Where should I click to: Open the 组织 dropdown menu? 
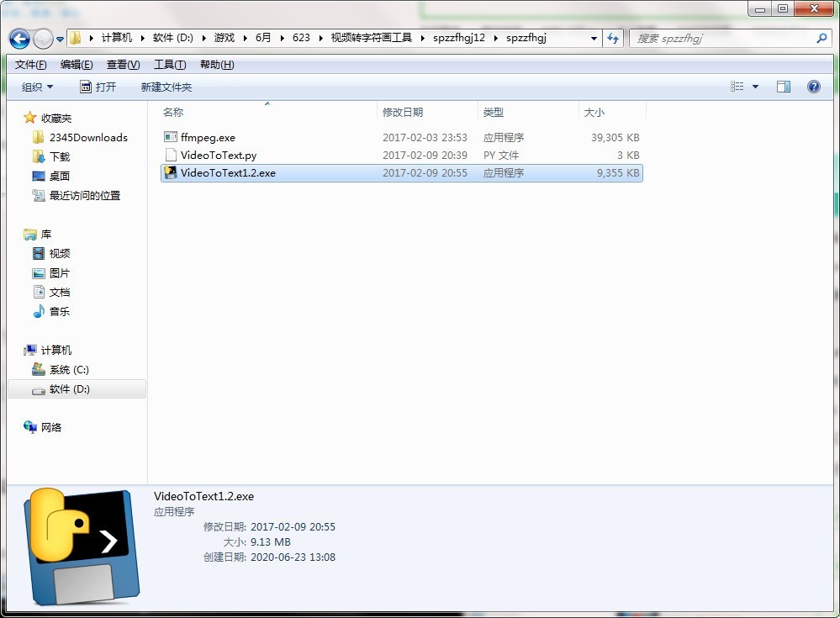[x=37, y=87]
